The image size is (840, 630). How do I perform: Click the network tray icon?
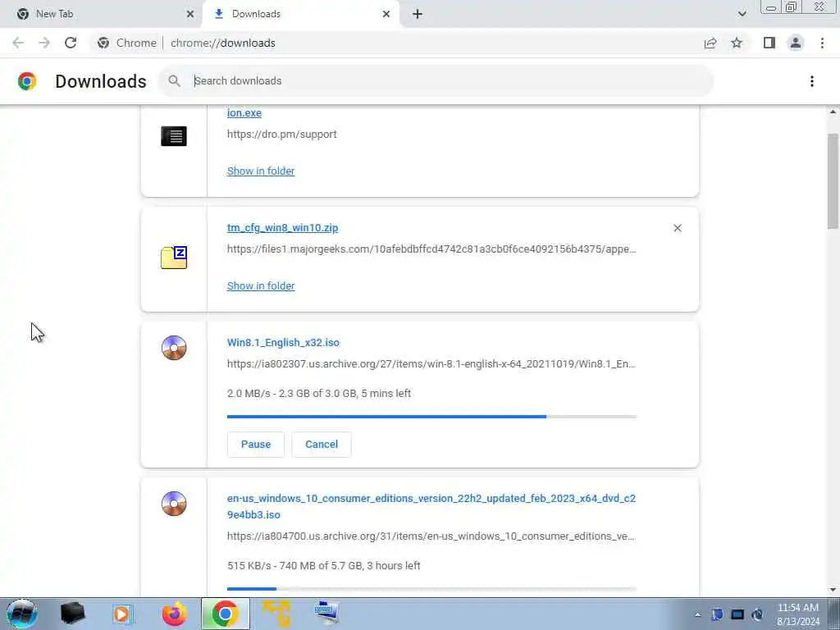click(x=737, y=614)
